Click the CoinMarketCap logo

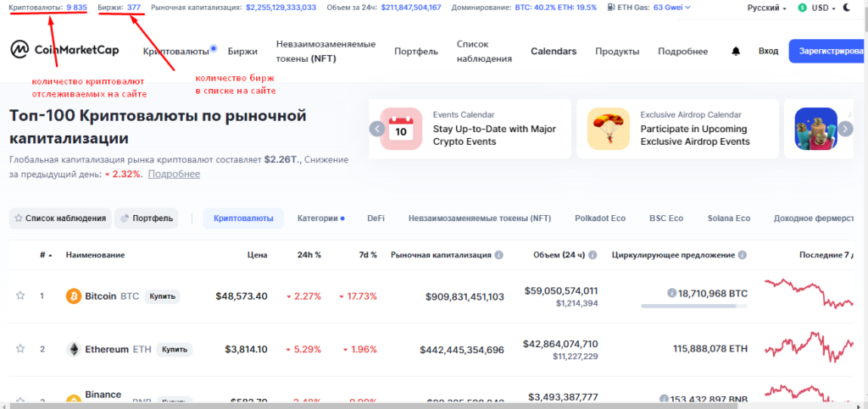click(64, 50)
